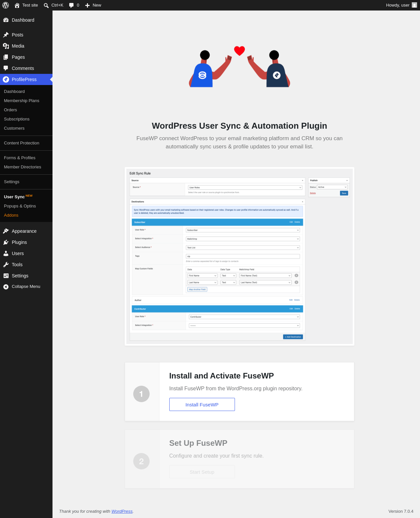Screen dimensions: 420x518
Task: Open the Comments menu item
Action: click(26, 68)
